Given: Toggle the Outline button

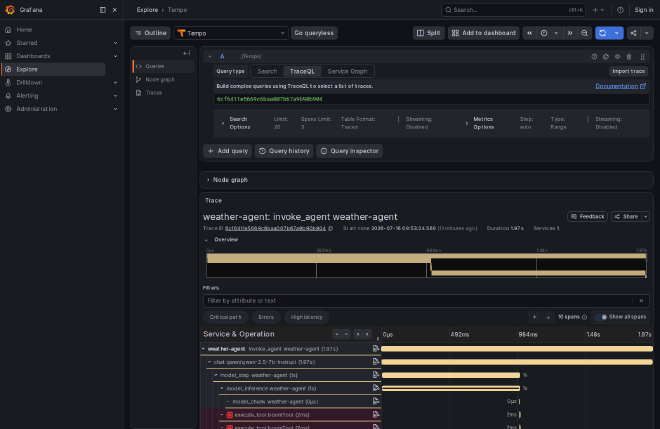Looking at the screenshot, I should [150, 33].
